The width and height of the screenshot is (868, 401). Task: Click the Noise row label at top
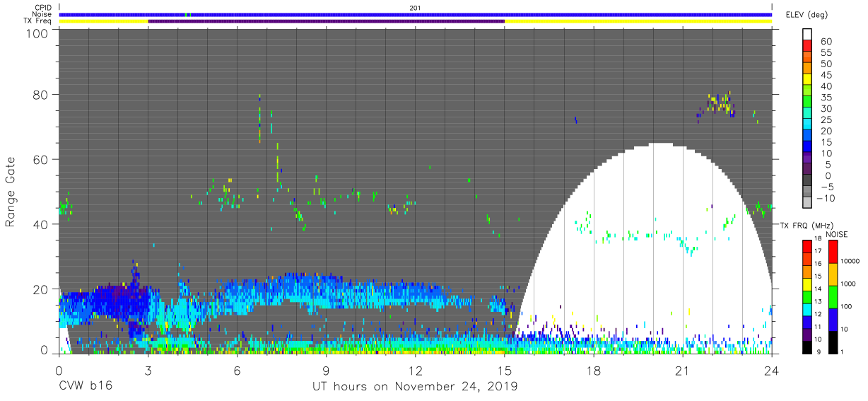point(43,14)
